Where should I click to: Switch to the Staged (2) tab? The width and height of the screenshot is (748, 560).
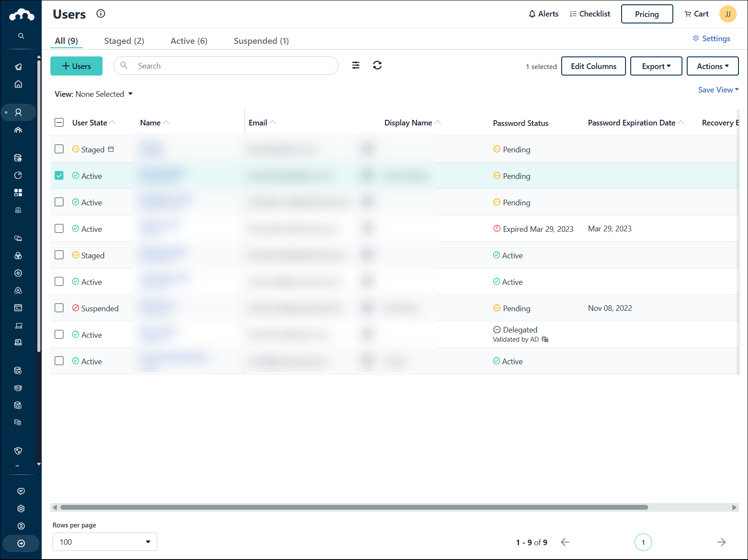click(124, 40)
